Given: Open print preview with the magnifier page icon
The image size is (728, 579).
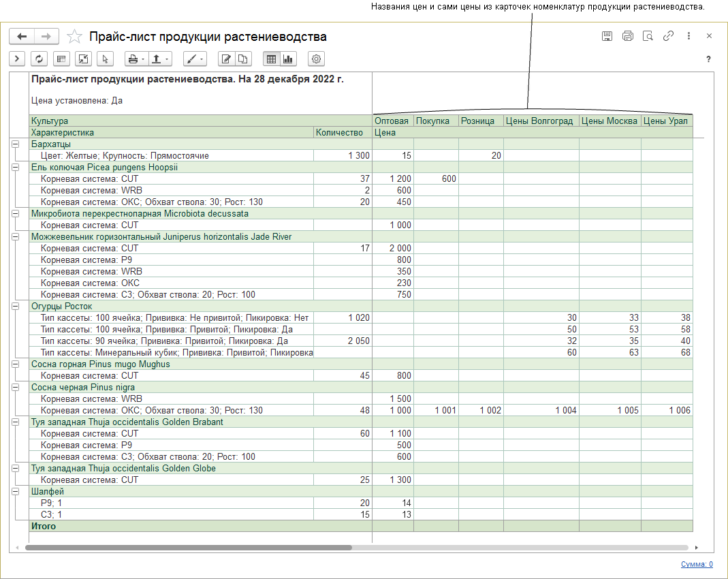Looking at the screenshot, I should coord(648,36).
